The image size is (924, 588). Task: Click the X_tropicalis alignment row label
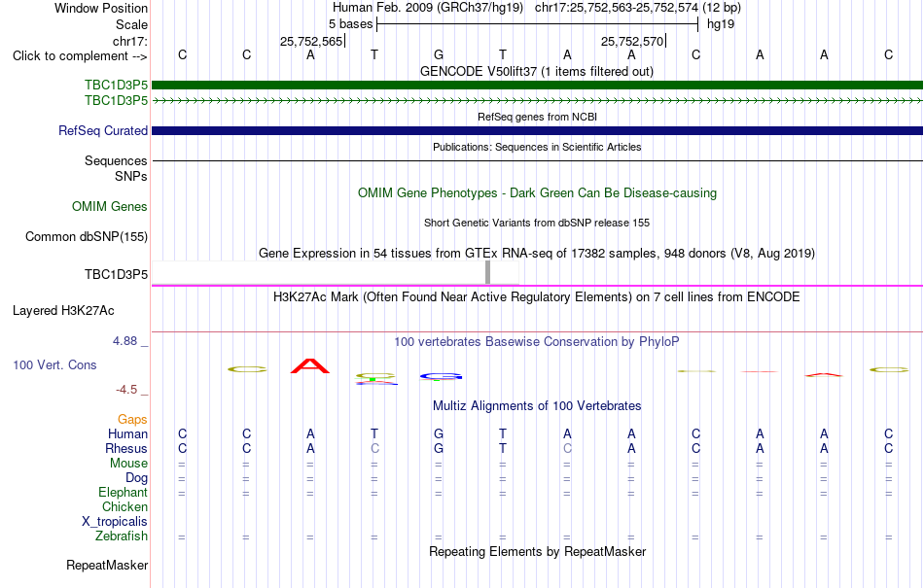[x=115, y=522]
